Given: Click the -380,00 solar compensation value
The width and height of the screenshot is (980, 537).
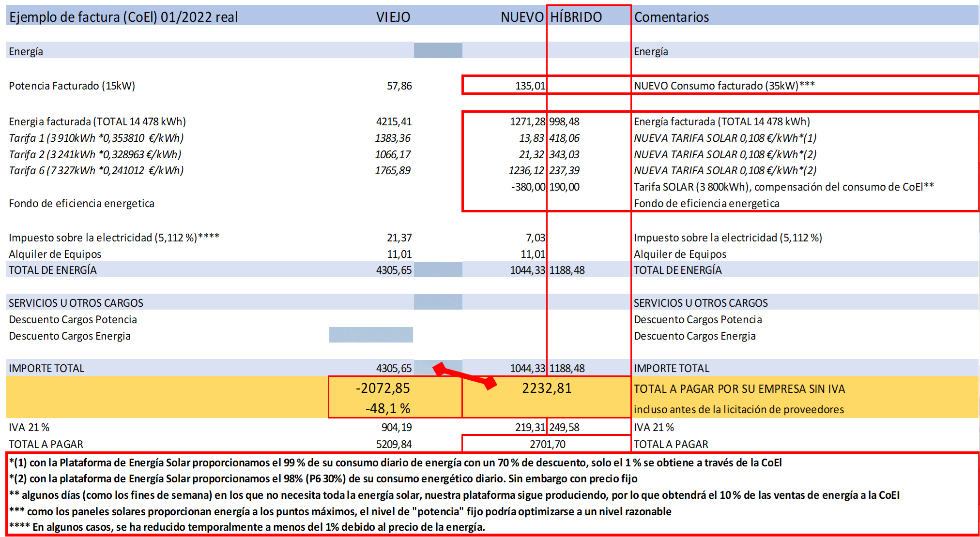Looking at the screenshot, I should (x=528, y=187).
